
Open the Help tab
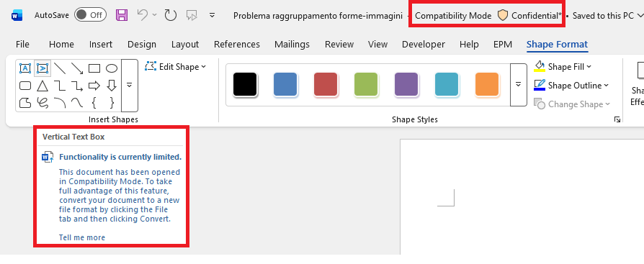coord(469,45)
